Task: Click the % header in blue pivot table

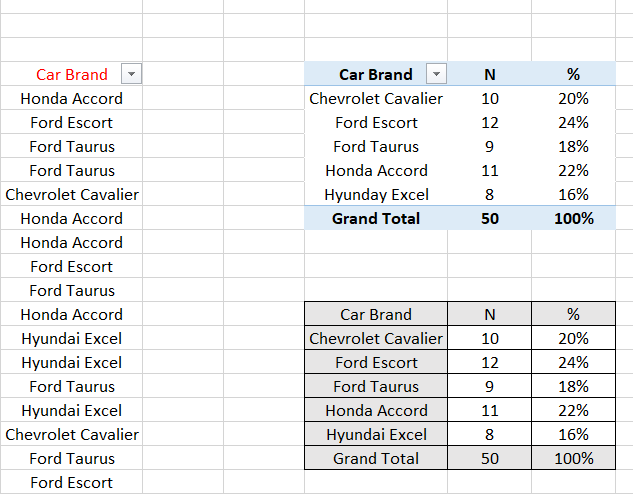Action: tap(573, 74)
